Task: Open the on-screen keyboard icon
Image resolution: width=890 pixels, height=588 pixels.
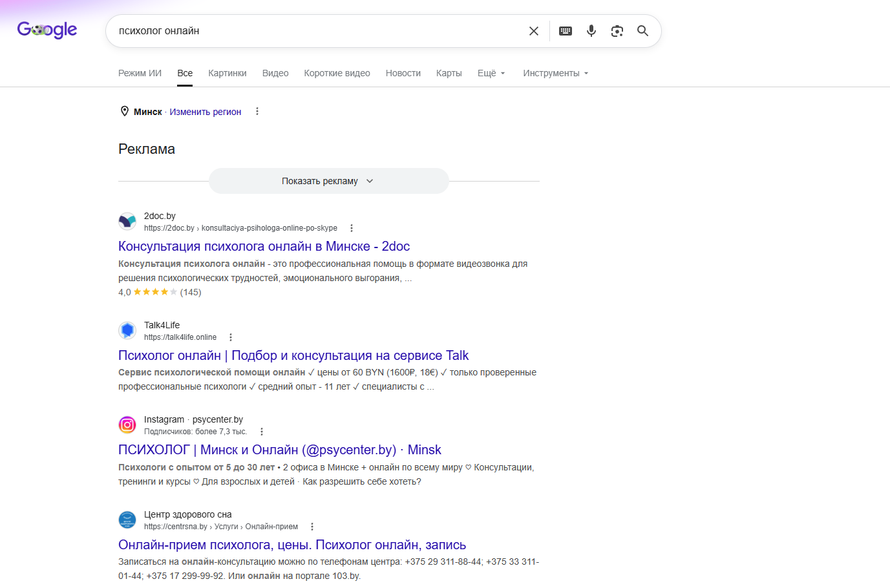Action: pos(566,31)
